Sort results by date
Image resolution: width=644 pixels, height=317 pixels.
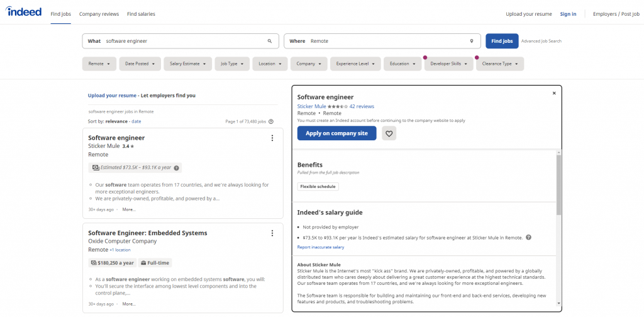click(x=136, y=121)
